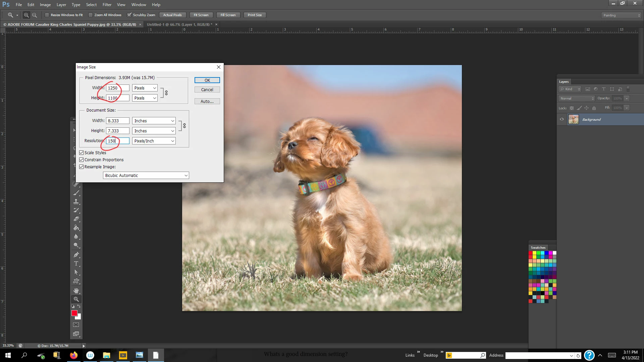The image size is (644, 362).
Task: Hide the Background layer with the eye icon
Action: [562, 119]
